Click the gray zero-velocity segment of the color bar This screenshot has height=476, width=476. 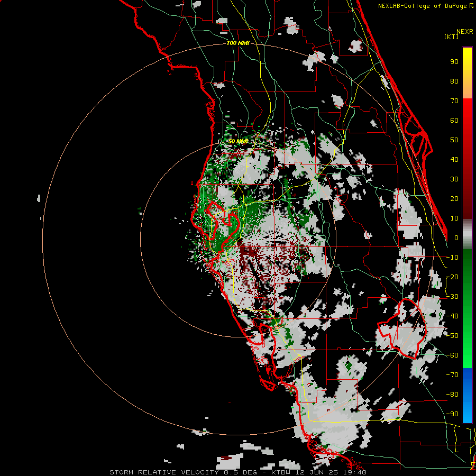coord(467,234)
